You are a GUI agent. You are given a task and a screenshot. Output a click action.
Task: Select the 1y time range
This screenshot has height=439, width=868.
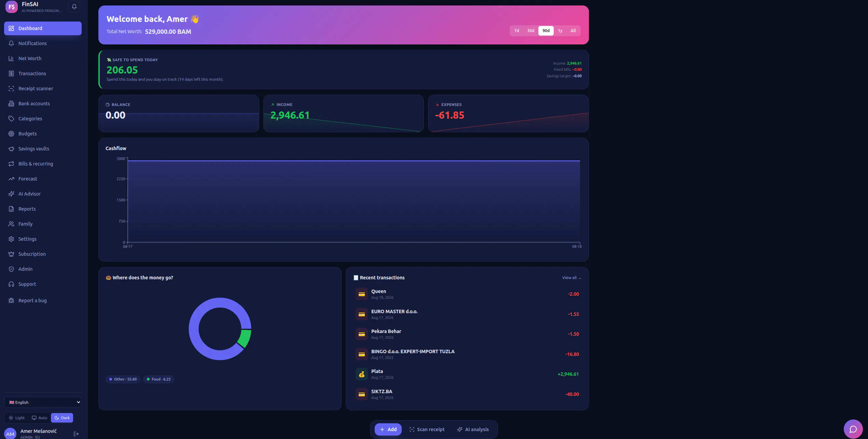(x=560, y=31)
